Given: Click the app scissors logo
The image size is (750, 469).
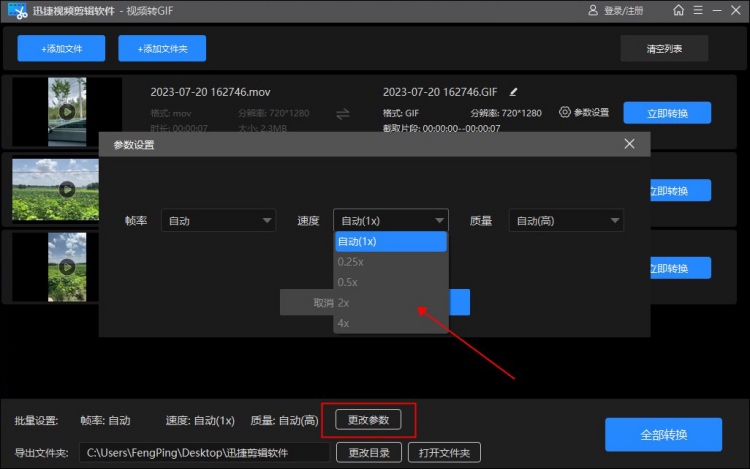Looking at the screenshot, I should (17, 11).
